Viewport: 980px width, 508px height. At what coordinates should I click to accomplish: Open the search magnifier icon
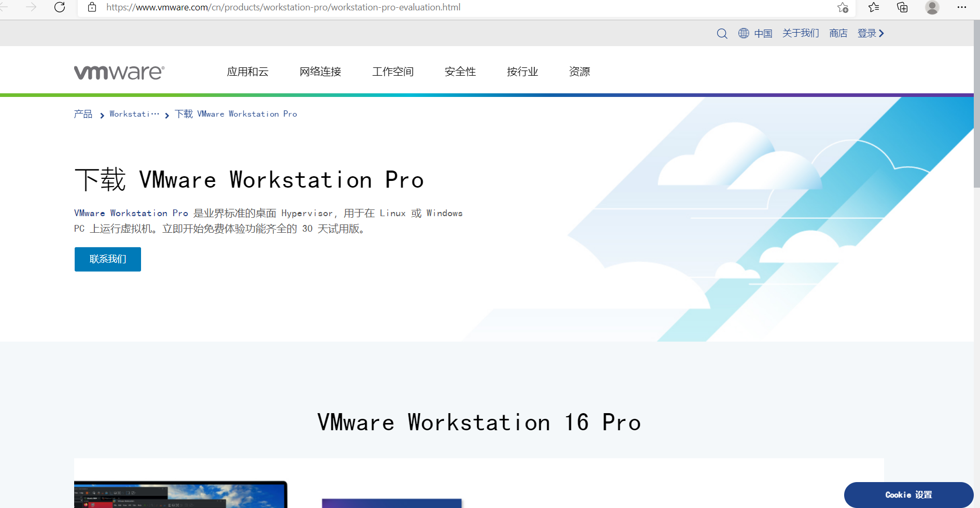(722, 33)
